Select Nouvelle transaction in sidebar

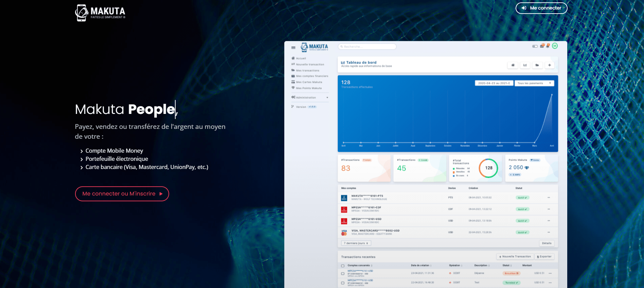click(x=308, y=65)
